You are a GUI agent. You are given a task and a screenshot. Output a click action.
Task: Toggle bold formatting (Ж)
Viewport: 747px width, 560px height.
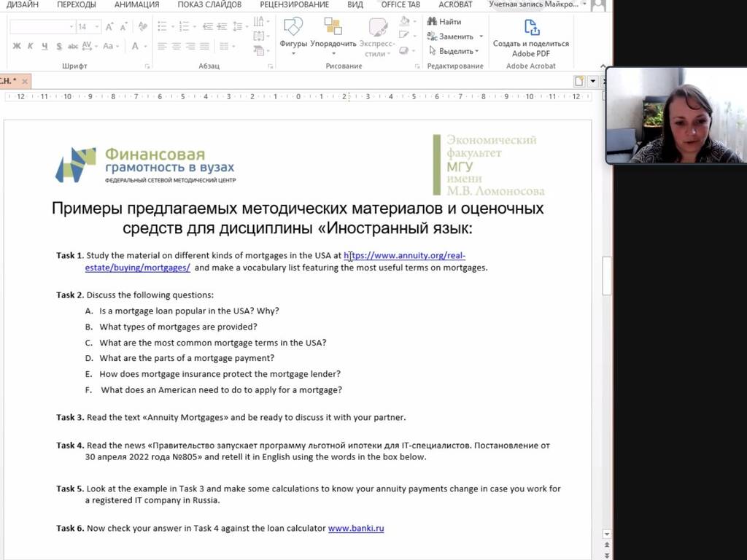(17, 46)
